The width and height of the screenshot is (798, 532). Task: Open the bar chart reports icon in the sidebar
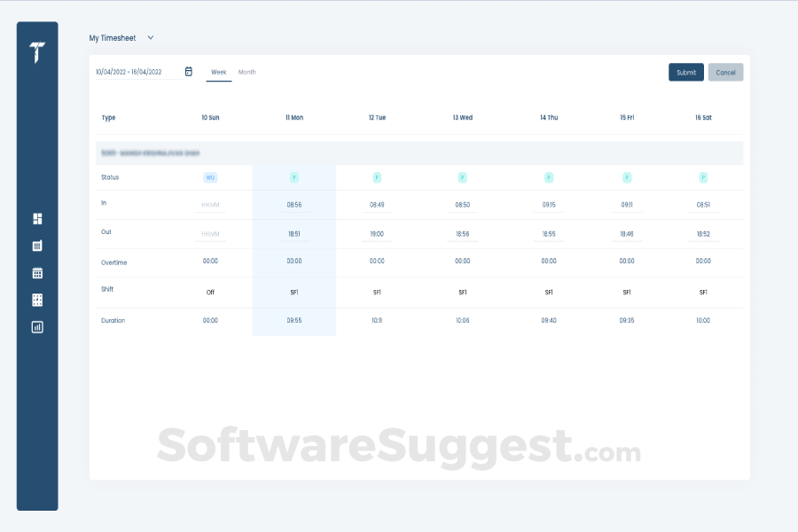(37, 327)
